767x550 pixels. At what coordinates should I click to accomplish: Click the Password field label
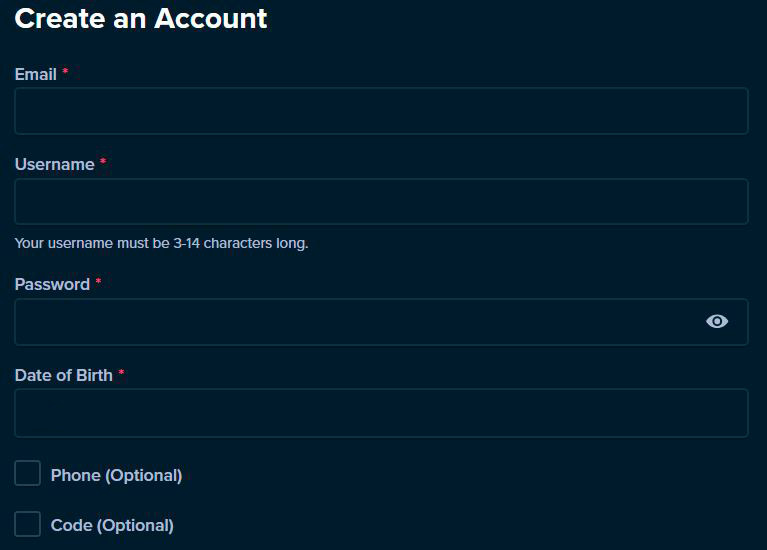pyautogui.click(x=52, y=284)
